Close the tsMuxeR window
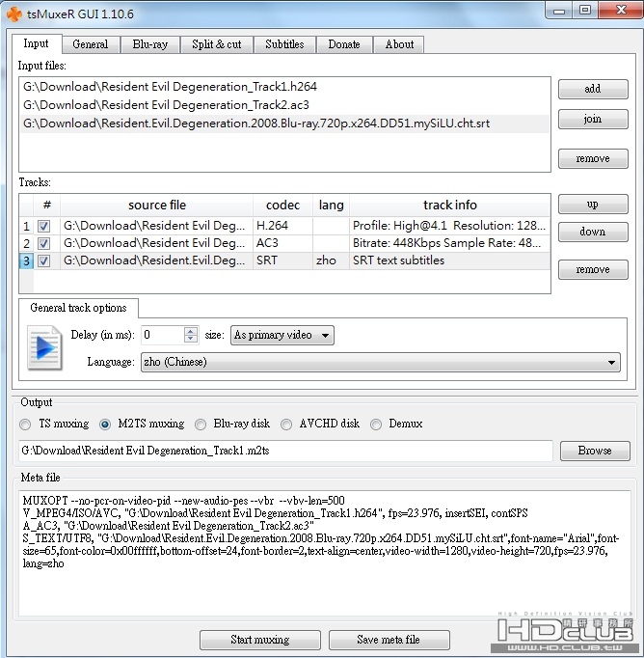This screenshot has width=644, height=658. click(x=621, y=10)
